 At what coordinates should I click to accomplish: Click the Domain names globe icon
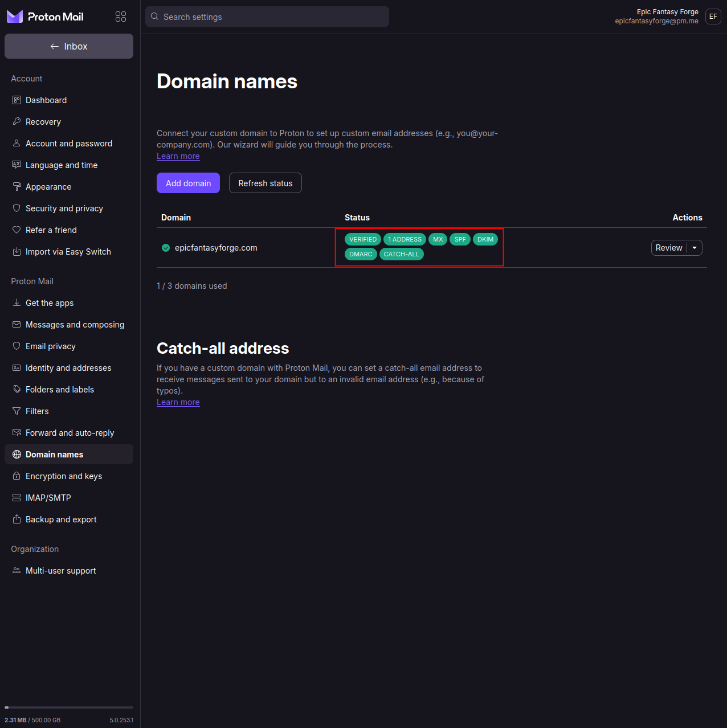tap(17, 455)
